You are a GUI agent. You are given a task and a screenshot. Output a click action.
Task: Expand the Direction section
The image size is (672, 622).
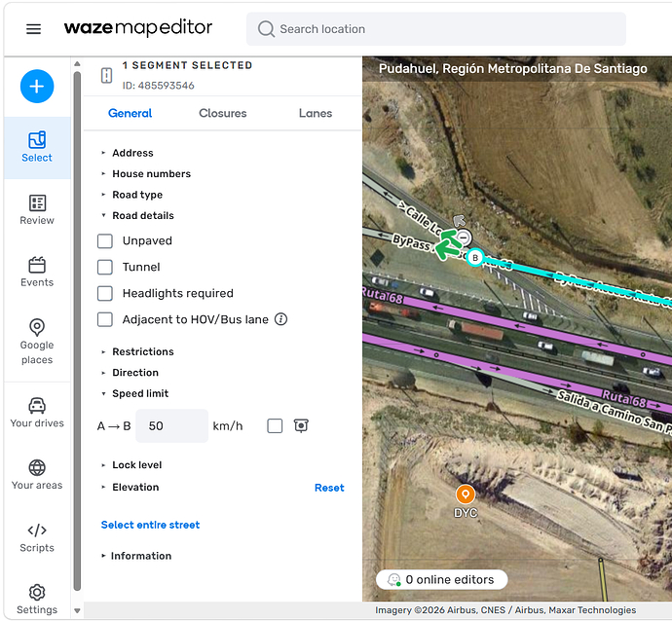(135, 373)
